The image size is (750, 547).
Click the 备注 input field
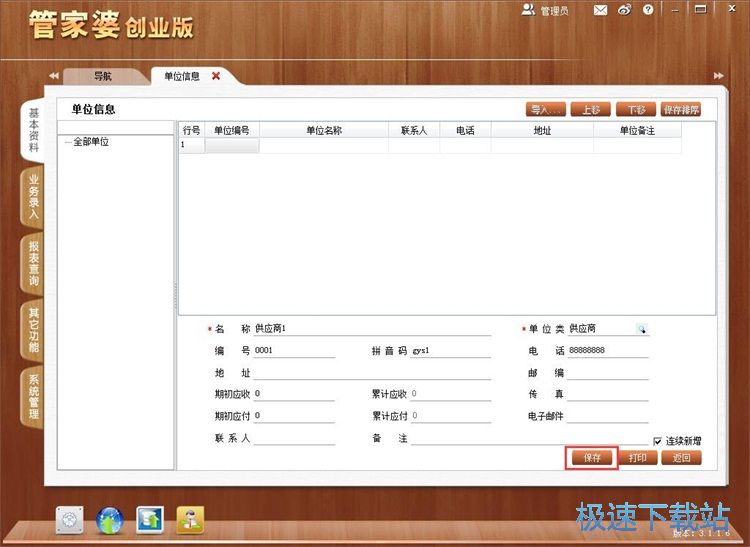point(529,438)
